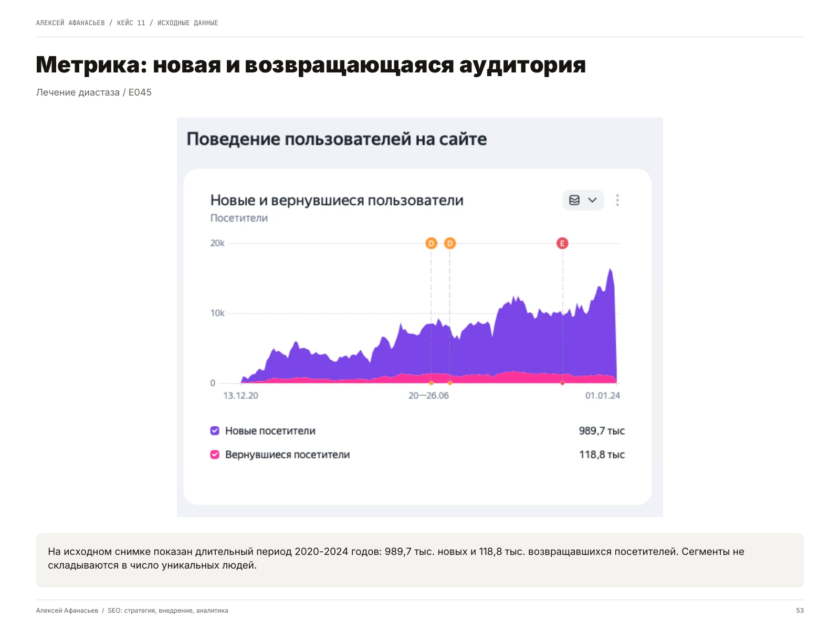
Task: Select the second orange D chart marker
Action: pyautogui.click(x=450, y=243)
